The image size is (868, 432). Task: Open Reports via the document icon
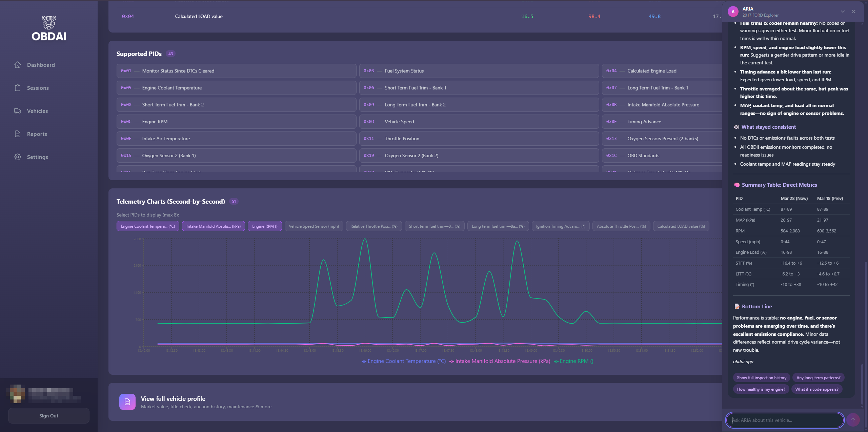[x=18, y=134]
